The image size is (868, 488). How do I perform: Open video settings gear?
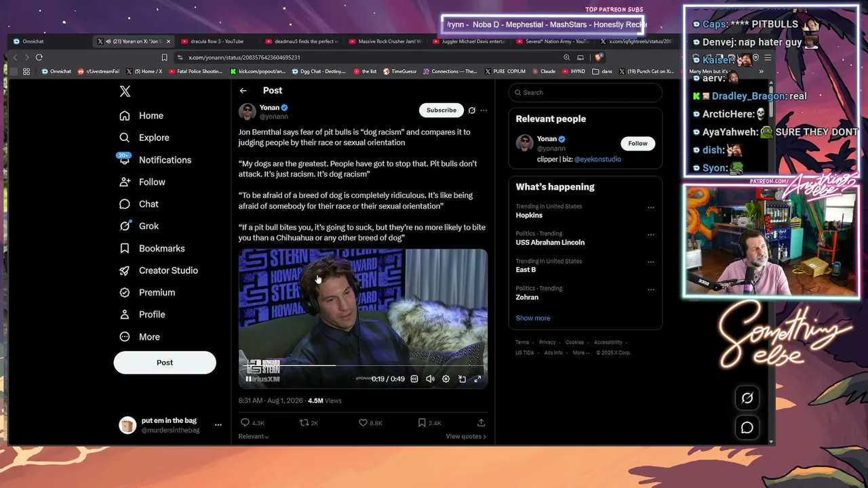click(x=446, y=379)
